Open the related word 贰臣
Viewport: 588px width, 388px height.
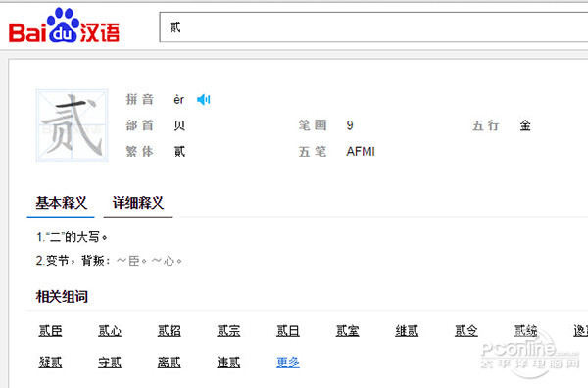pos(50,331)
